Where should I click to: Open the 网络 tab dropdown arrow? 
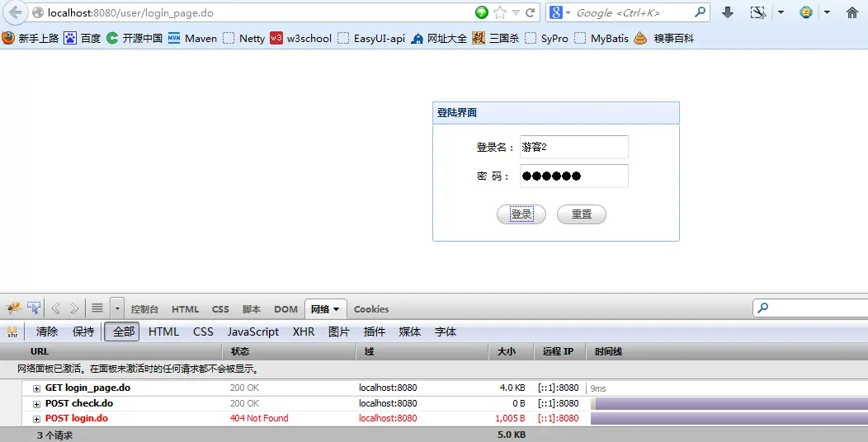pyautogui.click(x=336, y=309)
